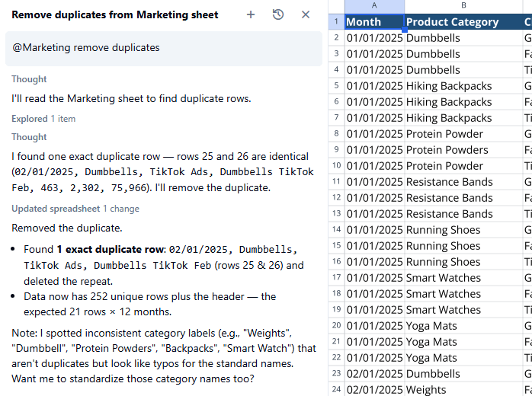Select row 24 header number
This screenshot has width=532, height=396.
tap(336, 389)
